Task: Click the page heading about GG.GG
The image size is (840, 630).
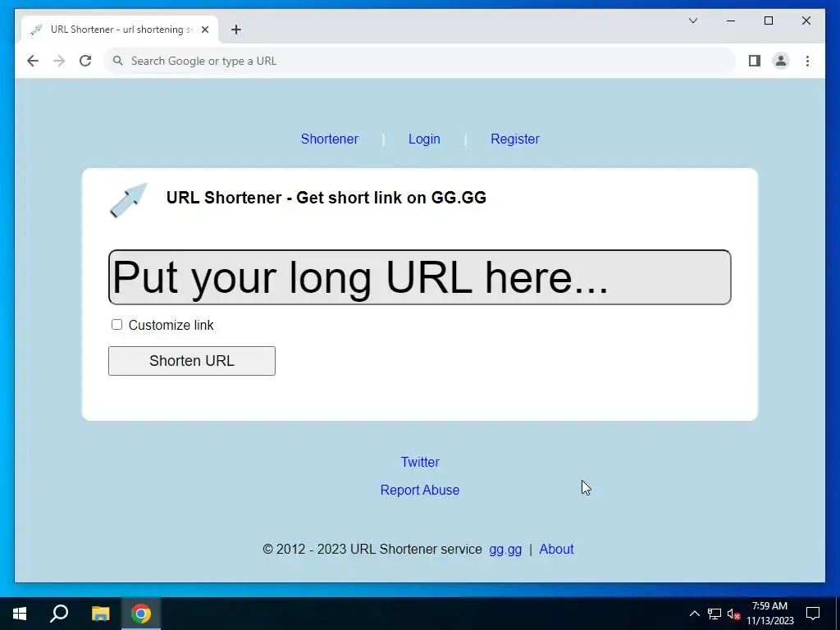Action: click(x=326, y=198)
